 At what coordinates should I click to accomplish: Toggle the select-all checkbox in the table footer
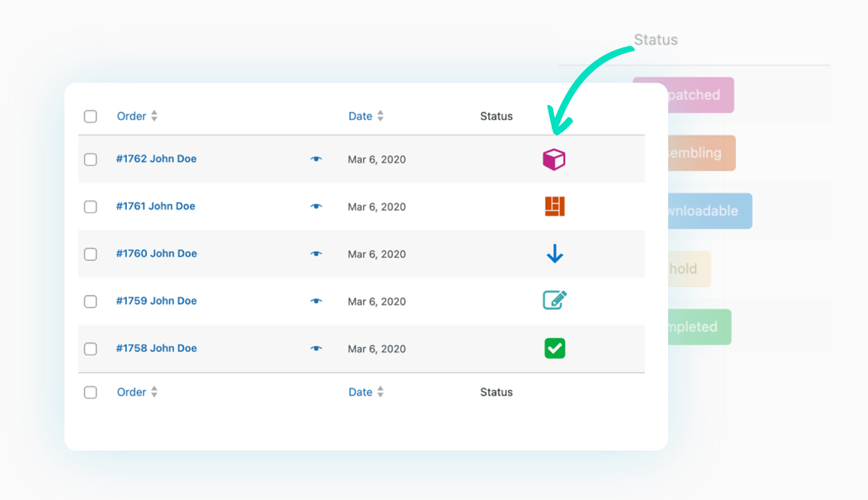(x=91, y=393)
